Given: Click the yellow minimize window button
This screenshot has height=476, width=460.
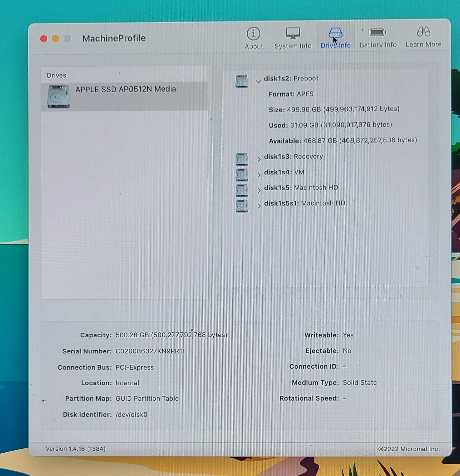Looking at the screenshot, I should coord(56,39).
